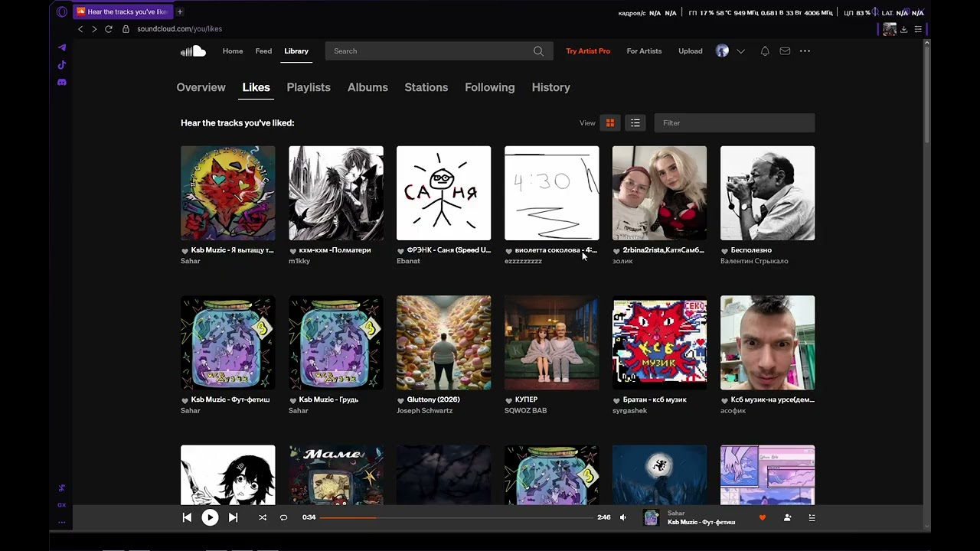Screen dimensions: 980x551
Task: Switch to the History tab
Action: click(x=551, y=87)
